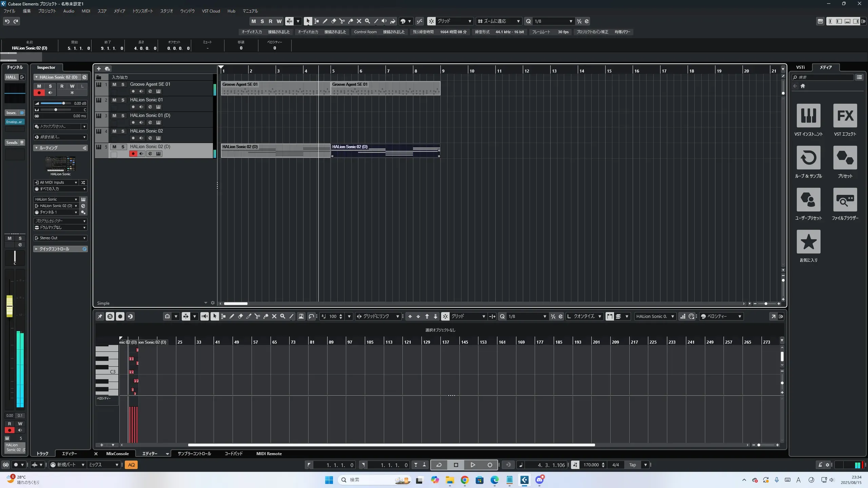The image size is (868, 488).
Task: Solo the HALion Sonic 02 track
Action: click(x=123, y=131)
